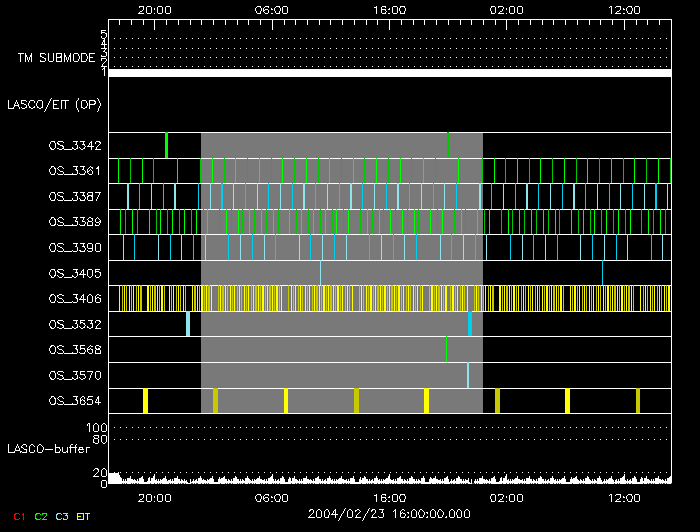Select first blue marker in OS_3405 row
700x532 pixels.
click(x=320, y=272)
